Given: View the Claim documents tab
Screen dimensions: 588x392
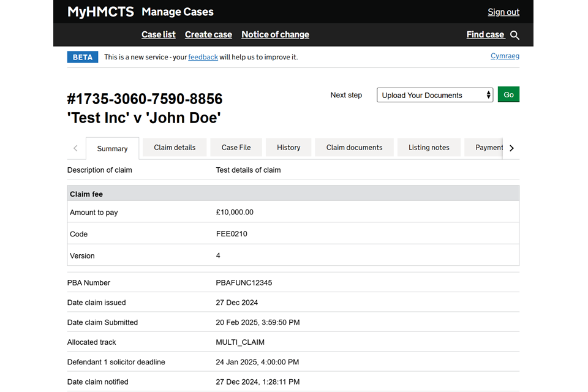Looking at the screenshot, I should 354,148.
